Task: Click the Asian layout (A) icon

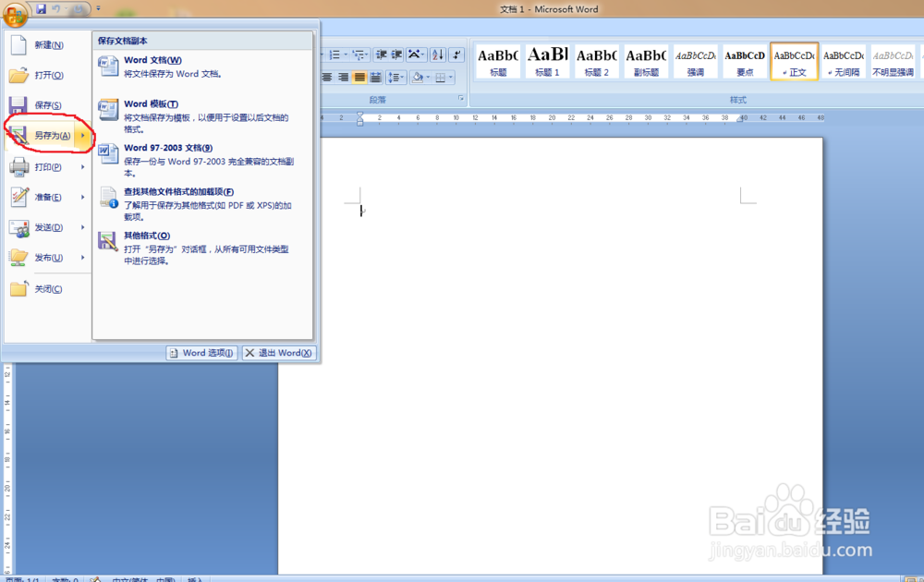Action: pyautogui.click(x=414, y=55)
